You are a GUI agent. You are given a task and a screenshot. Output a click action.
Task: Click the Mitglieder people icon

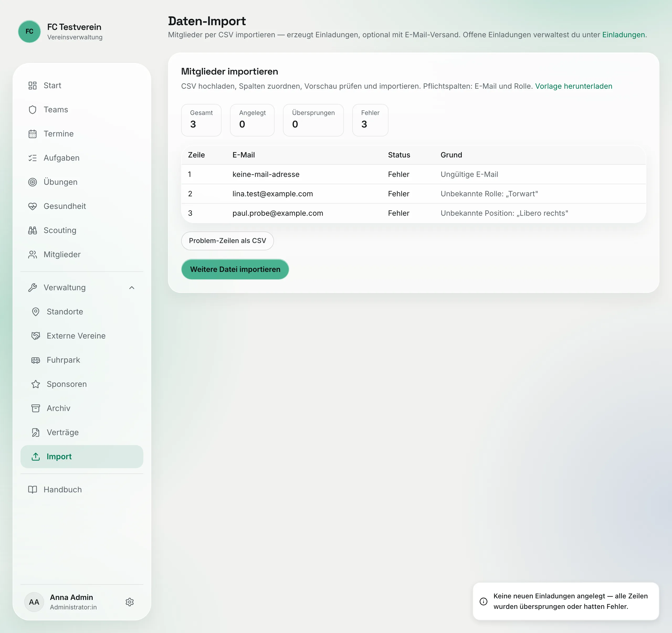(33, 255)
